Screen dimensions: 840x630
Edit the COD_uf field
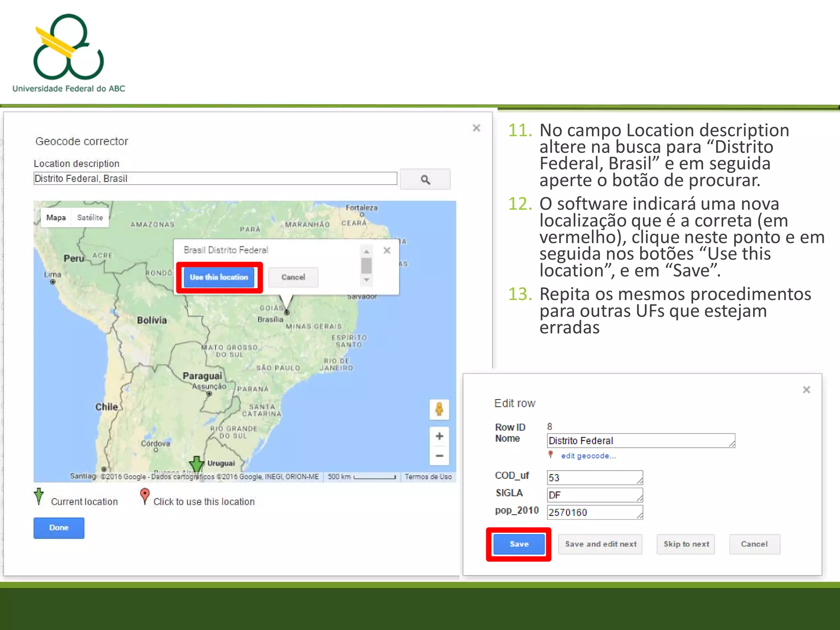coord(595,477)
